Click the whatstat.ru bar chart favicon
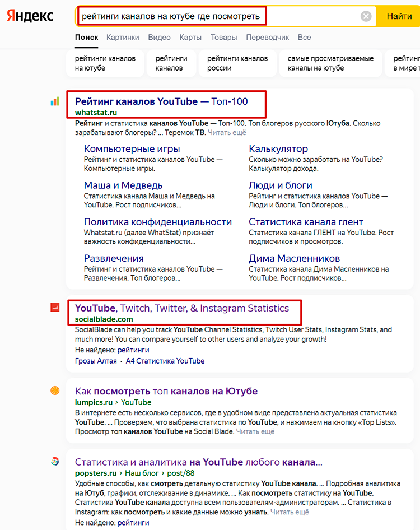This screenshot has height=530, width=420. coord(55,101)
